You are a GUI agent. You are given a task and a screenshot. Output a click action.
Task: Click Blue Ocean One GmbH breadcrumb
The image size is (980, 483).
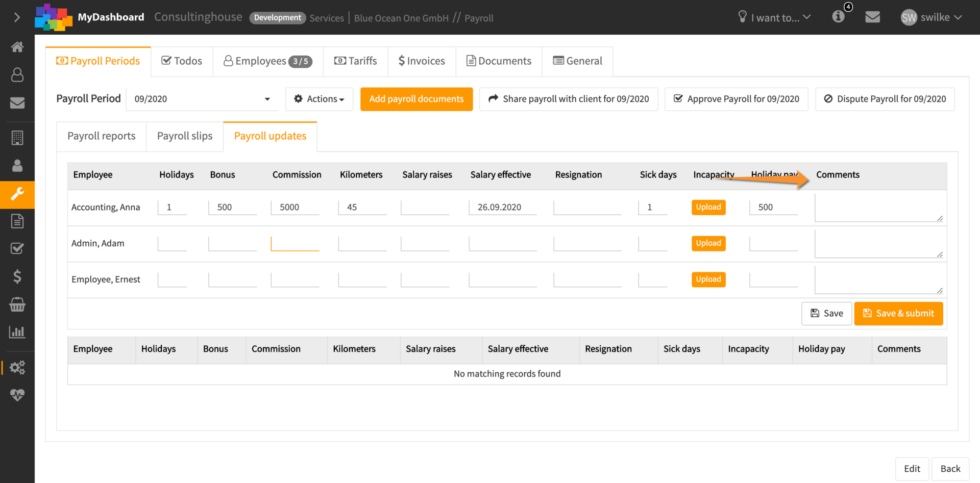pos(401,18)
